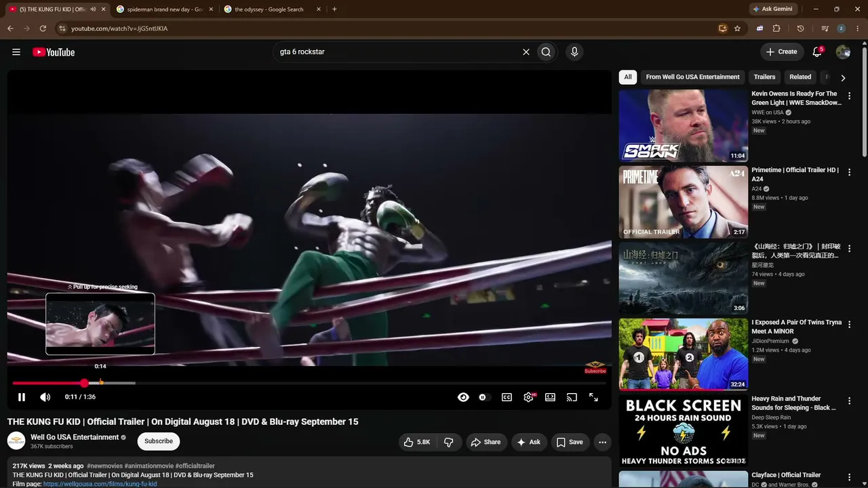This screenshot has height=488, width=868.
Task: Open options for 'I Exposed A Pair Of Twins' video
Action: pyautogui.click(x=849, y=325)
